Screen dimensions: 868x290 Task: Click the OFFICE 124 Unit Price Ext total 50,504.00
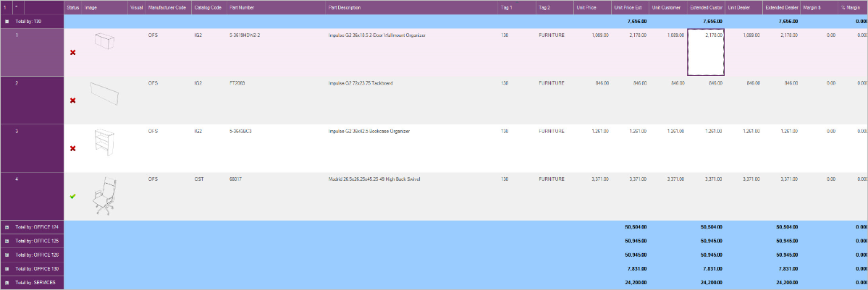click(x=637, y=227)
